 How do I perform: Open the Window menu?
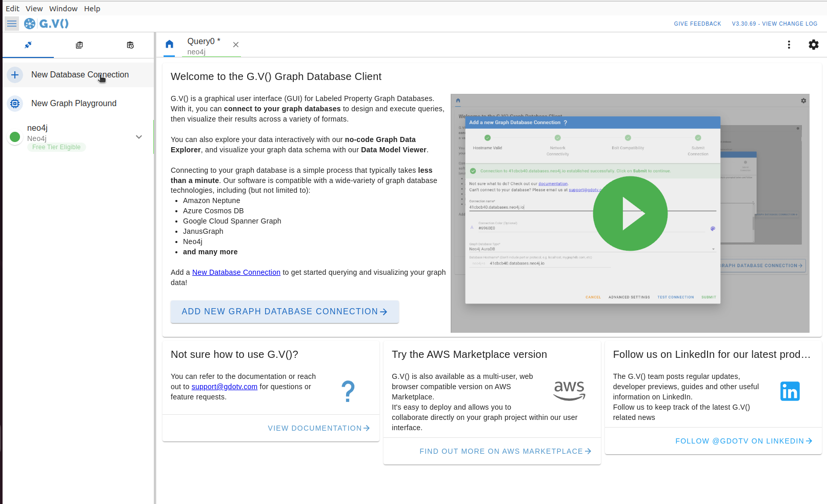click(x=63, y=9)
